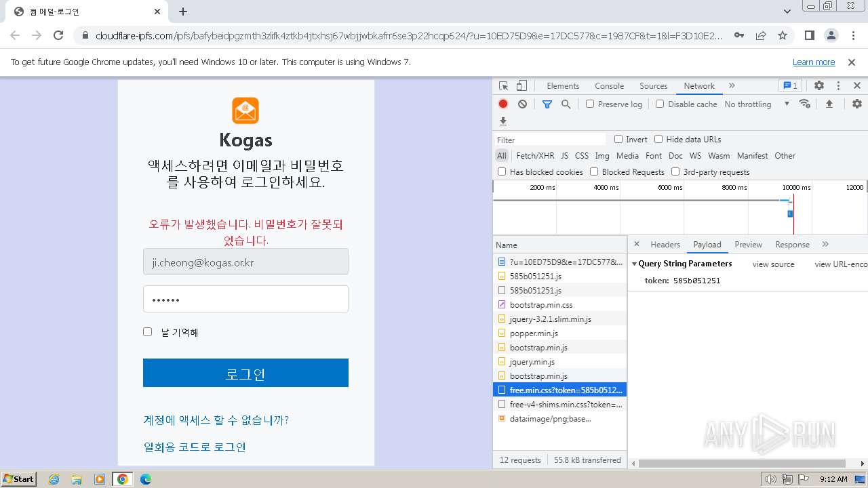This screenshot has height=488, width=868.
Task: Clear the network log
Action: (522, 104)
